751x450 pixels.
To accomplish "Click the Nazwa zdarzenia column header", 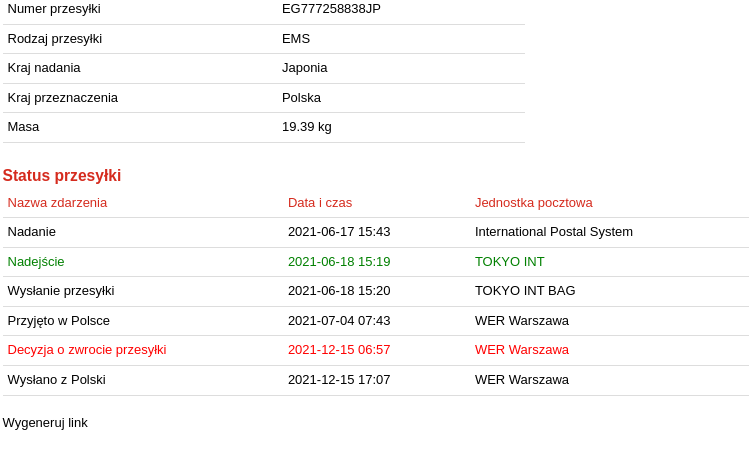I will coord(57,203).
